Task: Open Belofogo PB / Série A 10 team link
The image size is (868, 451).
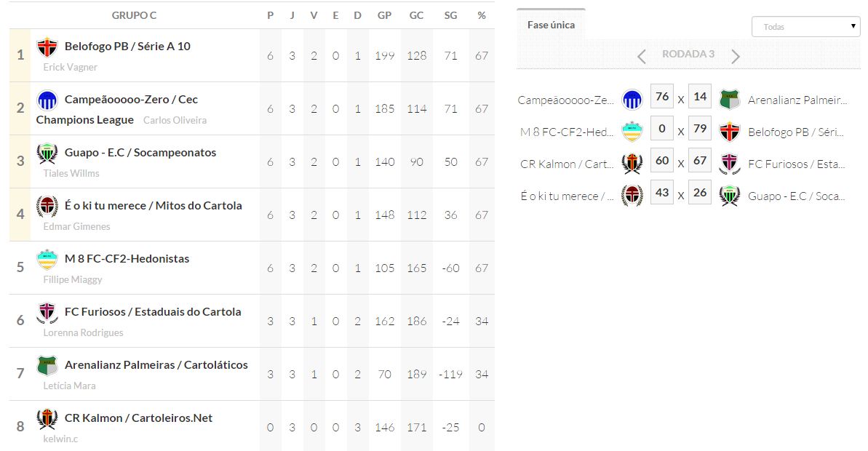Action: 127,47
